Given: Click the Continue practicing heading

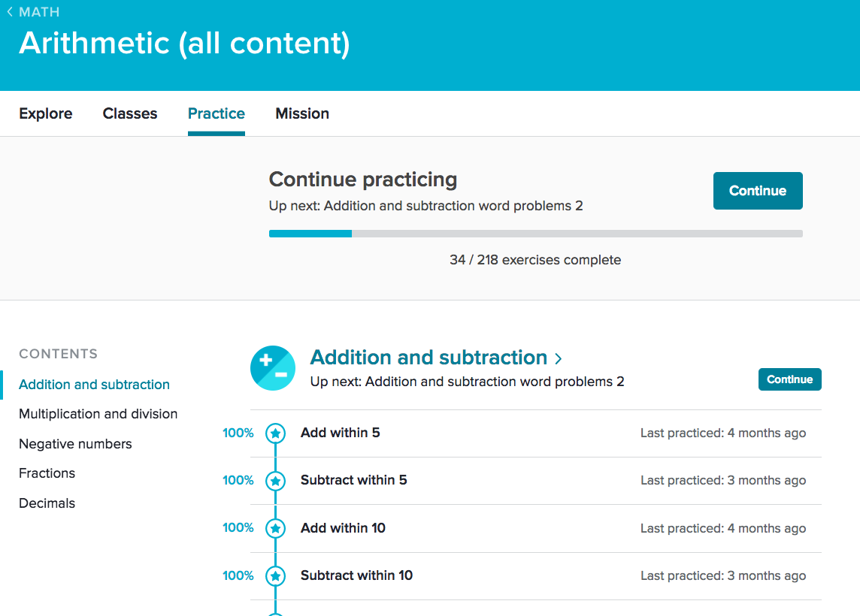Looking at the screenshot, I should click(x=363, y=180).
